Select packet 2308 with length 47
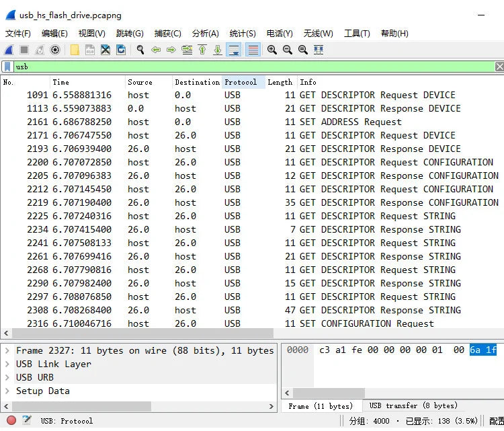The image size is (504, 431). tap(252, 310)
